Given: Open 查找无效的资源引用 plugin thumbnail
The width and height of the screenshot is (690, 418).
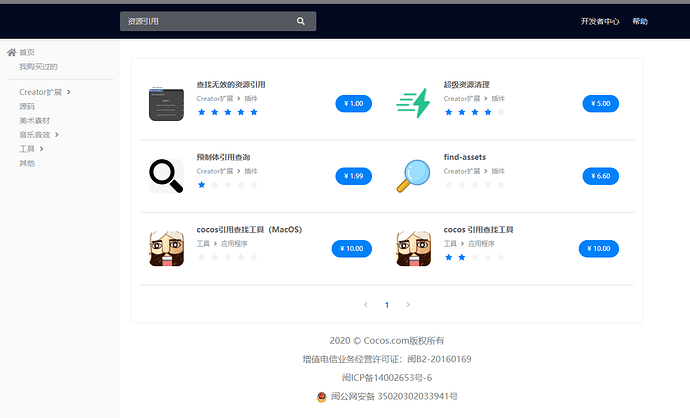Looking at the screenshot, I should (x=166, y=104).
